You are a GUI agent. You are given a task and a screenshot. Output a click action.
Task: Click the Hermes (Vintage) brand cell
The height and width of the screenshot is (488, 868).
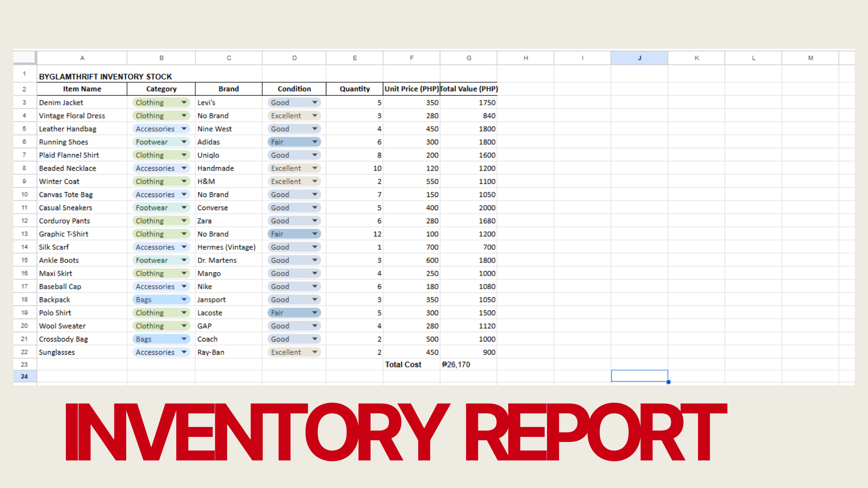(x=228, y=247)
